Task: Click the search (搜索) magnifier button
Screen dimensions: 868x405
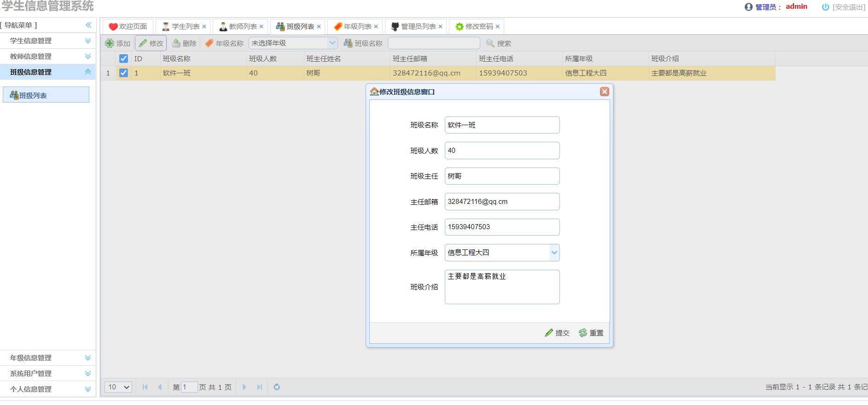Action: tap(499, 43)
